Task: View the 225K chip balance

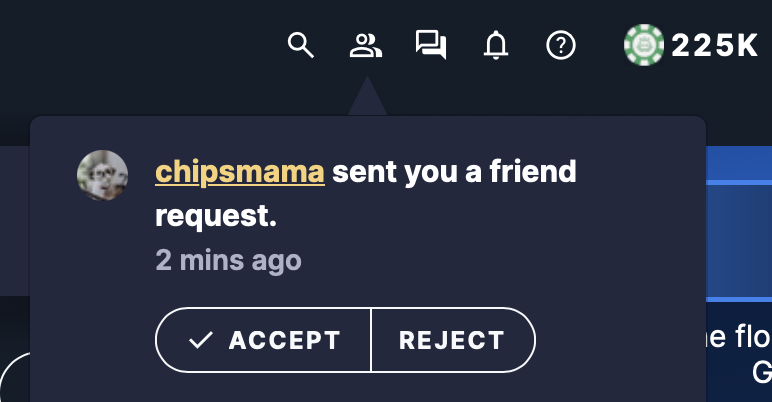Action: click(714, 46)
